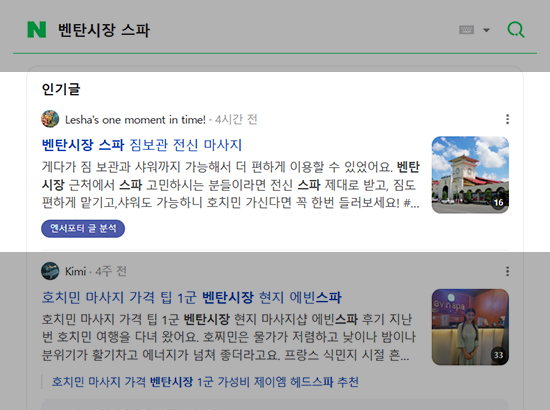This screenshot has height=410, width=550.
Task: Open three-dot menu for Kimi's post
Action: click(x=507, y=271)
